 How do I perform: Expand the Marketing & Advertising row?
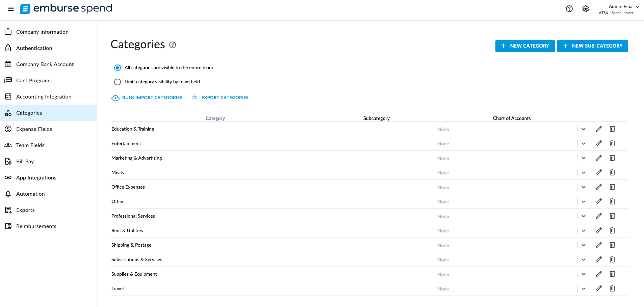pos(584,158)
